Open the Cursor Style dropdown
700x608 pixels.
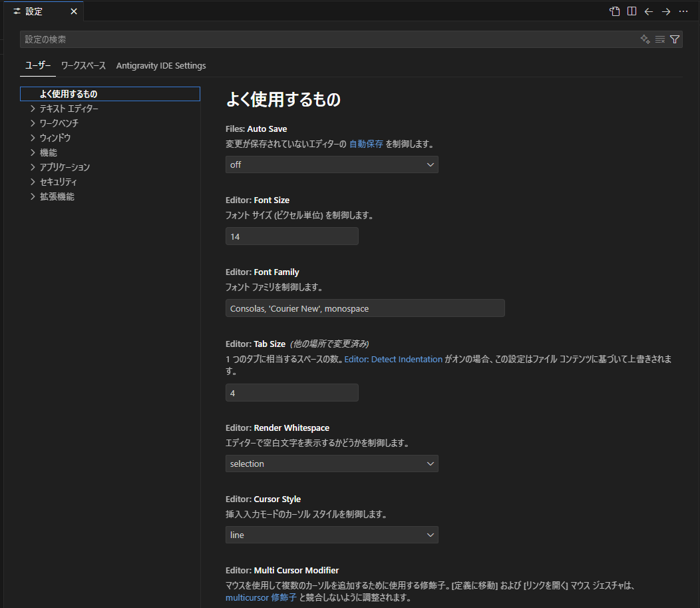[331, 535]
